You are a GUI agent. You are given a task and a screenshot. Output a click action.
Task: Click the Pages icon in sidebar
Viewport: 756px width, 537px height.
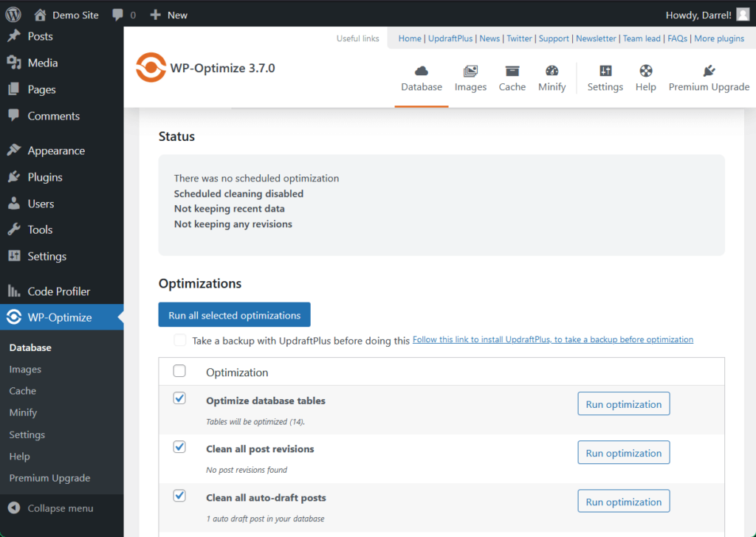click(x=14, y=89)
